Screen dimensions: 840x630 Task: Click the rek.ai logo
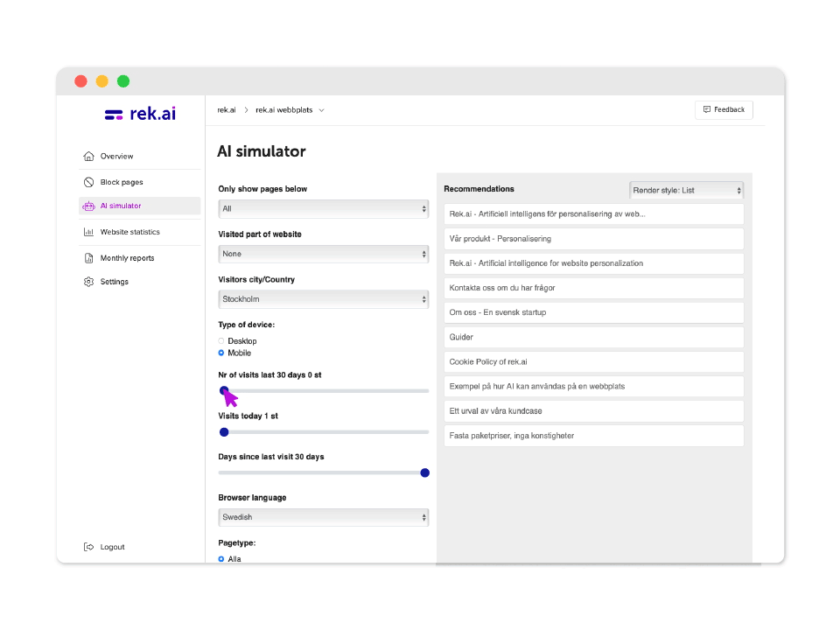tap(140, 114)
